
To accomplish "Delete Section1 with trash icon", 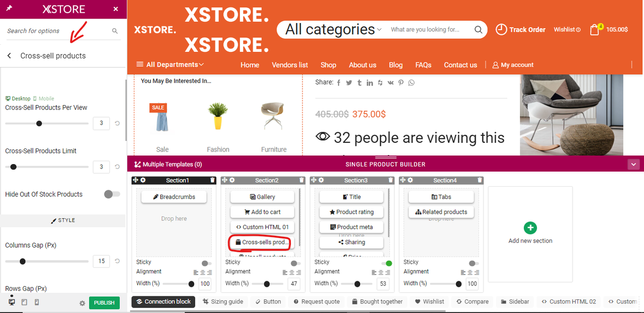I will (x=212, y=180).
